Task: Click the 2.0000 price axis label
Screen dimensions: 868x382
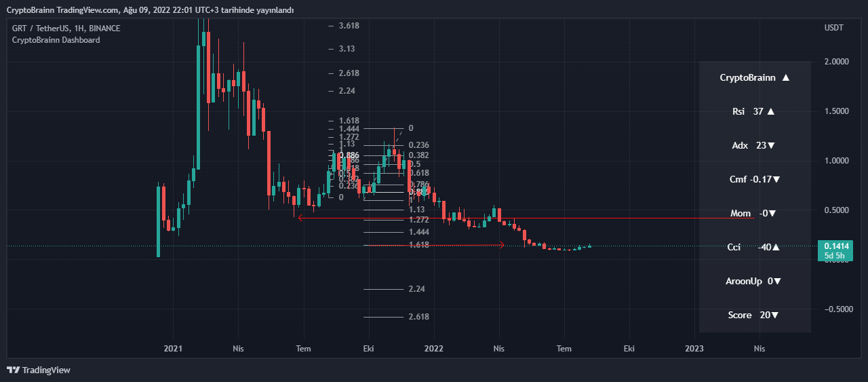Action: pos(836,62)
